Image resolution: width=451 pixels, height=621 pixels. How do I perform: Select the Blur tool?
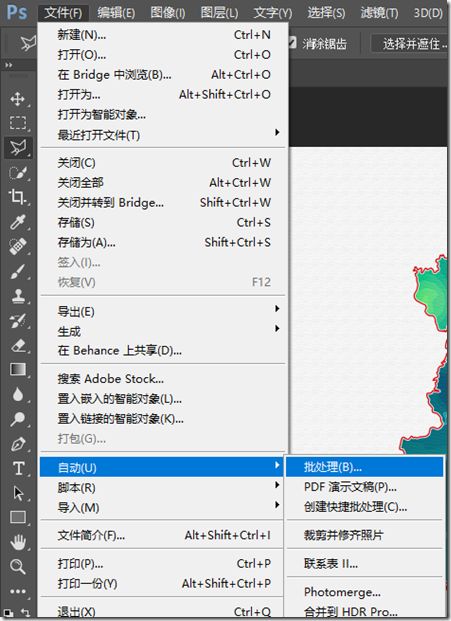17,394
